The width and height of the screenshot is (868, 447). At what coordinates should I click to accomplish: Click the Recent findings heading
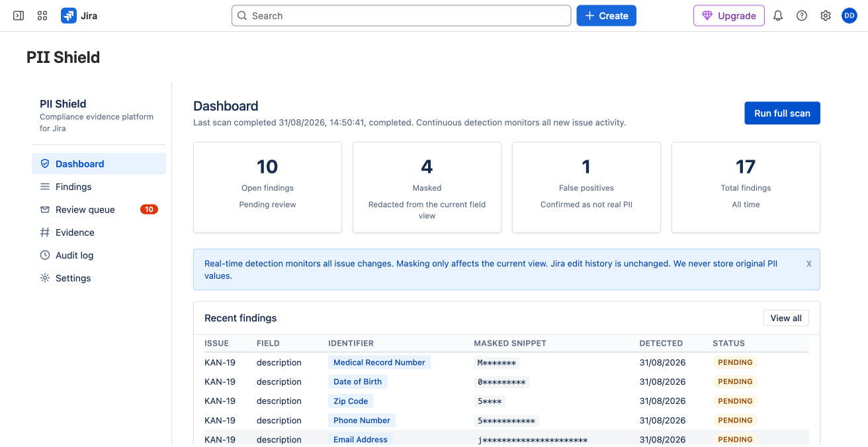pos(240,318)
